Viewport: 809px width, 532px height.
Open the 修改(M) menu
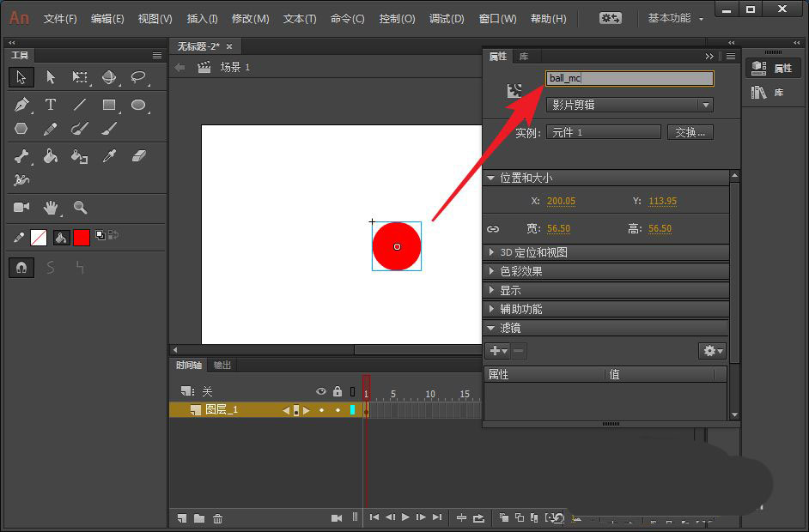(250, 19)
